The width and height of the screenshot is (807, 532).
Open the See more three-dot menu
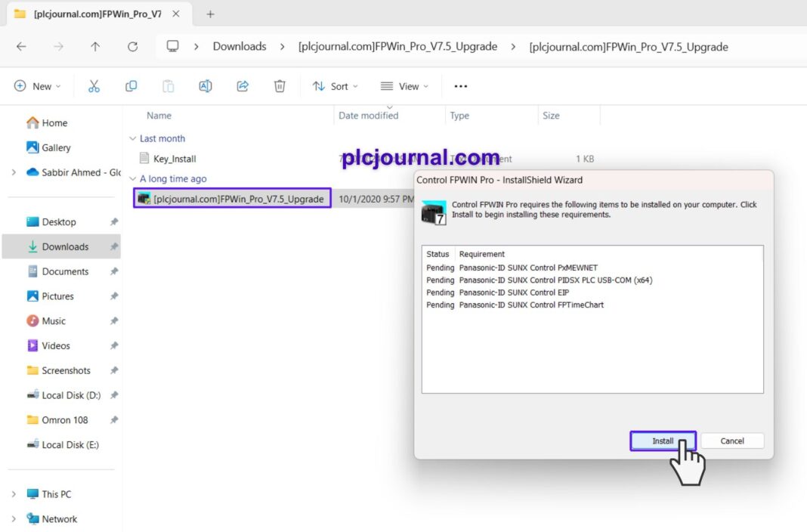[461, 86]
